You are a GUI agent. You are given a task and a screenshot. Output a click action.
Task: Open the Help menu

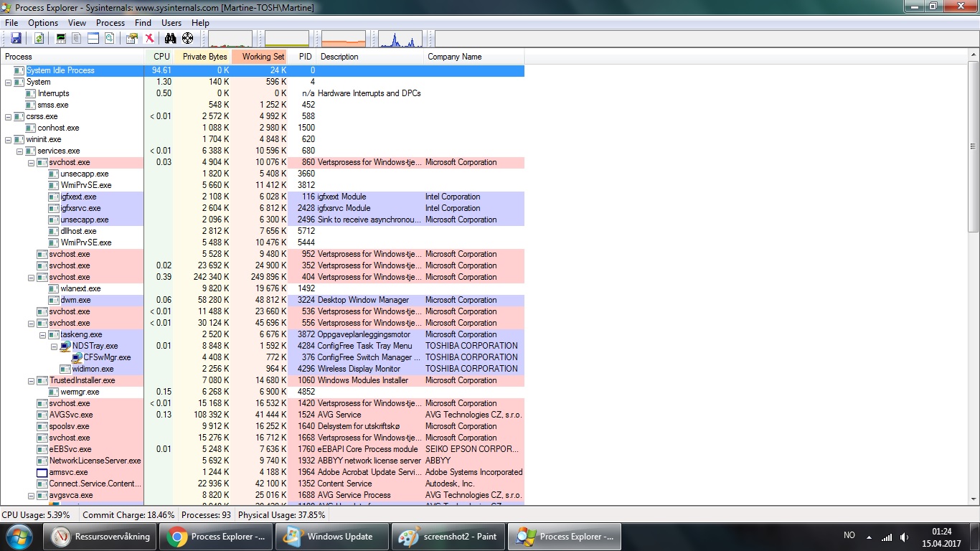point(200,23)
